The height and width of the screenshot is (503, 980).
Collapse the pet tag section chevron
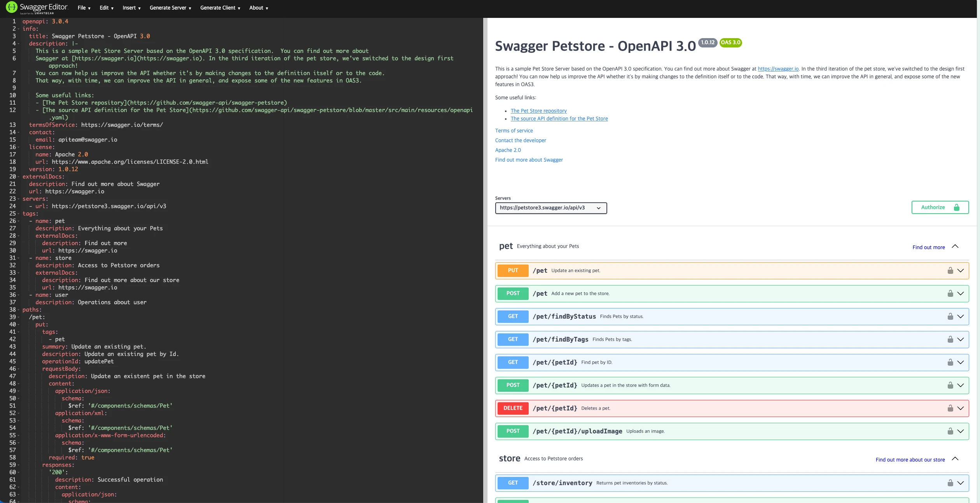(955, 247)
